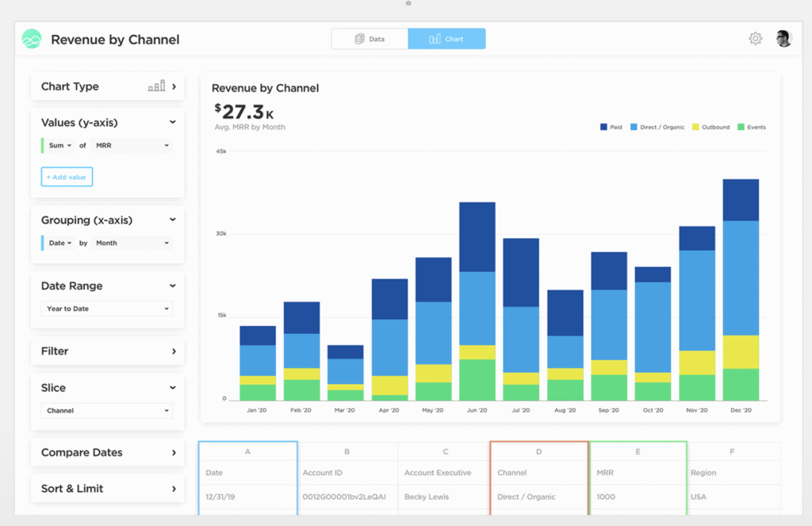Click the Direct / Organic table cell

point(538,497)
